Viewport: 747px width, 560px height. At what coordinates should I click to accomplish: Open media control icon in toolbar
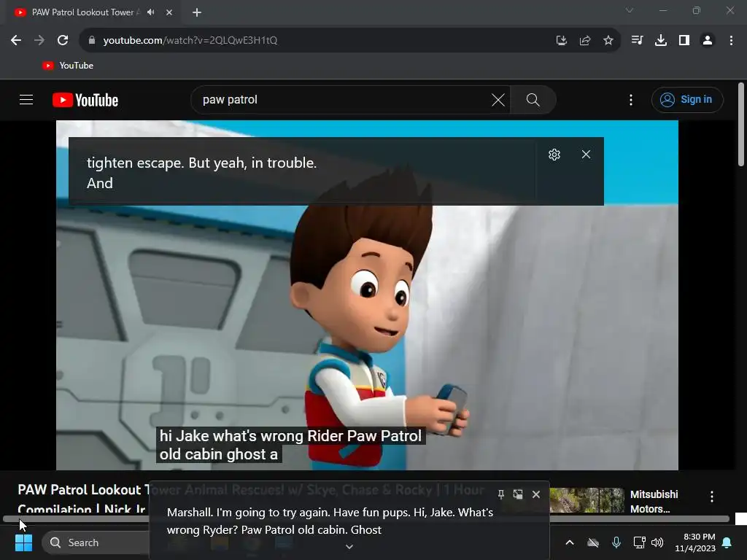[x=637, y=41]
